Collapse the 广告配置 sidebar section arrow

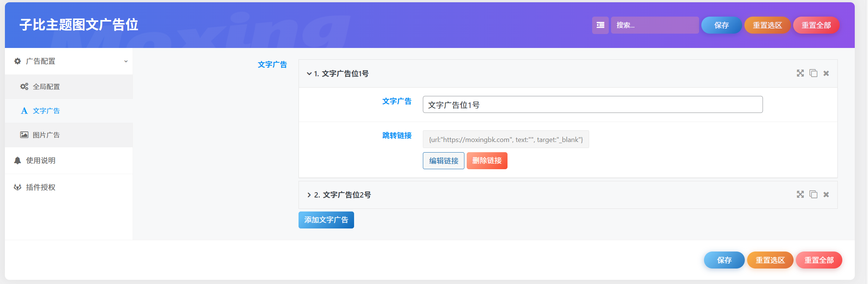126,61
